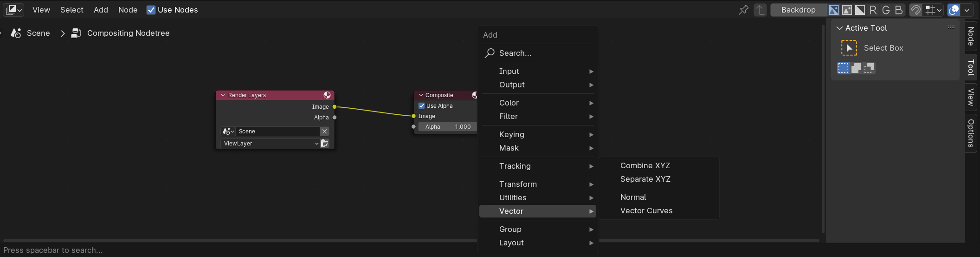Choose Extend selection mode icon
This screenshot has height=257, width=980.
point(856,68)
